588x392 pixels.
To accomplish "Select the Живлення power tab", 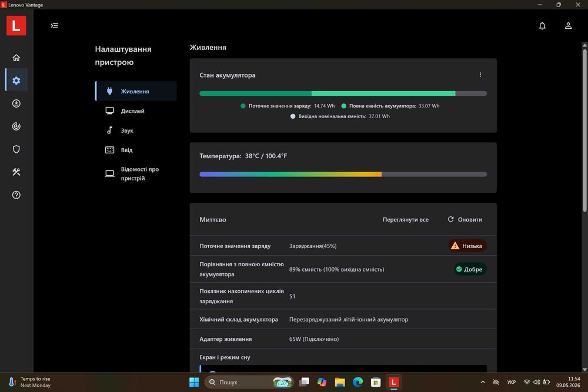I will coord(136,91).
